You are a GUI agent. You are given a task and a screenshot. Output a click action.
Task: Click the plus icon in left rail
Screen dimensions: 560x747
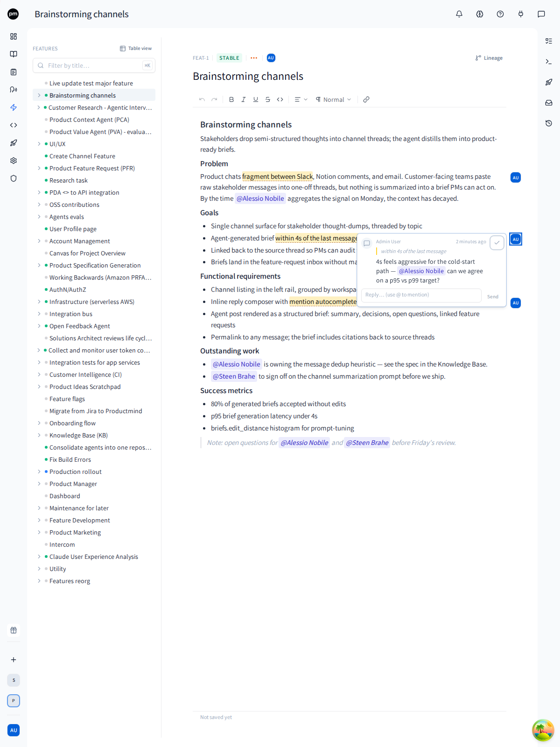pyautogui.click(x=14, y=660)
